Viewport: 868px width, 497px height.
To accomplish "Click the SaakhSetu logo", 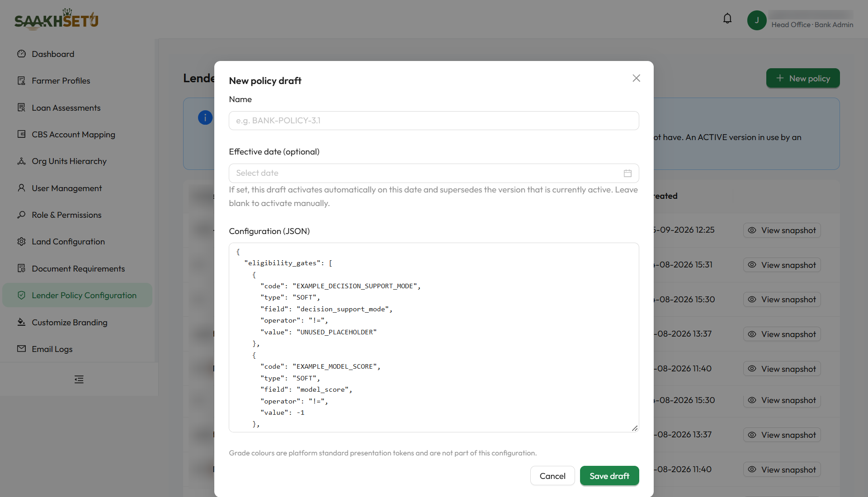I will pyautogui.click(x=57, y=19).
